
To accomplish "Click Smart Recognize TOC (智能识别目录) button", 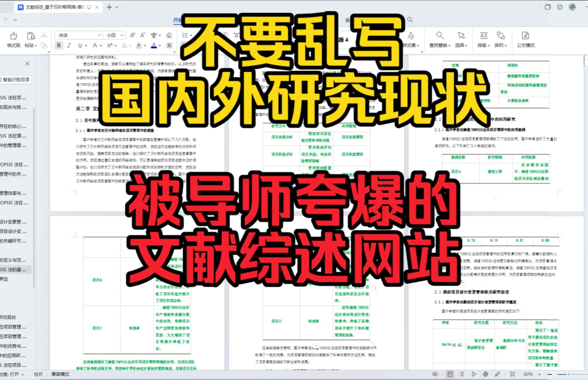I will [x=16, y=80].
